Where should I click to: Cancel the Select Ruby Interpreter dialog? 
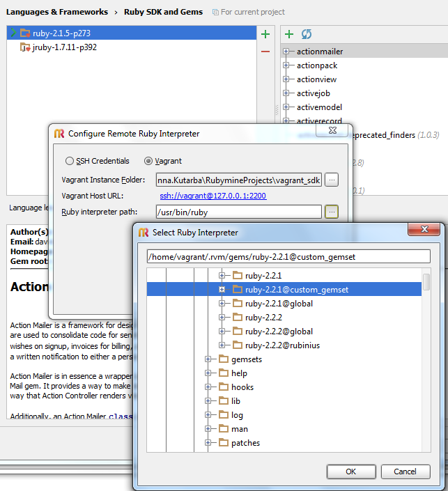[405, 471]
